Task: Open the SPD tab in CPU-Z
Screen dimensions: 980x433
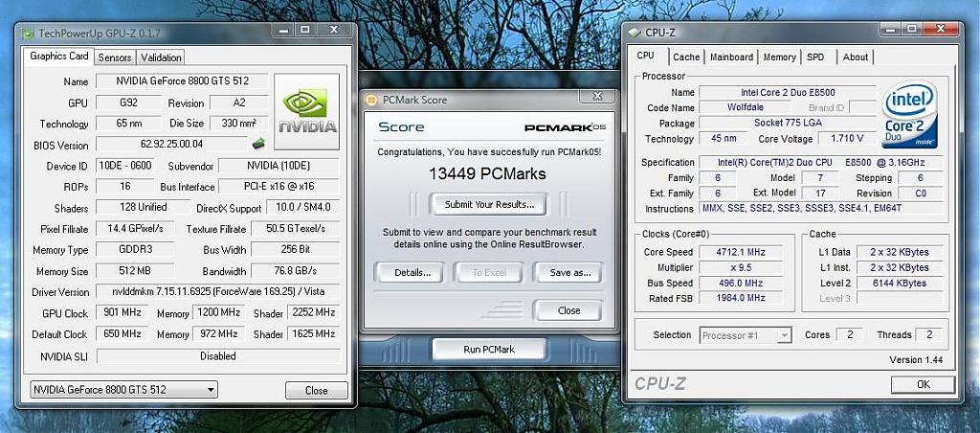Action: (x=815, y=57)
